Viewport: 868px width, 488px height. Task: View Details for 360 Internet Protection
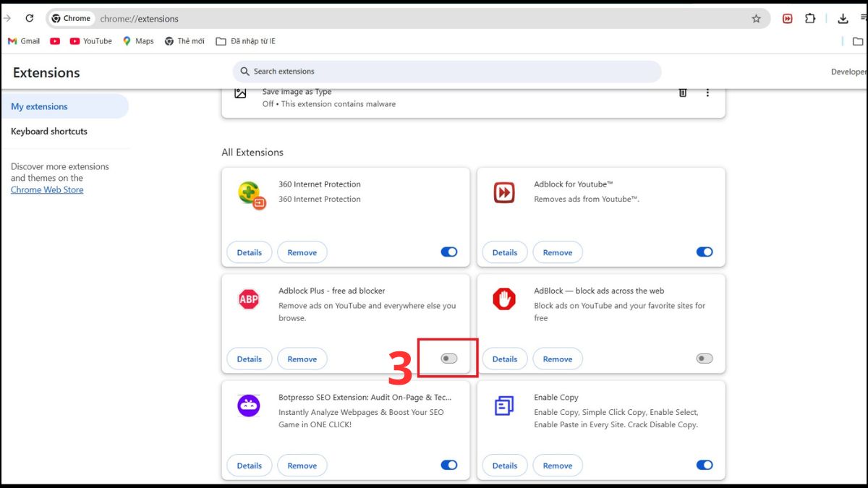point(250,252)
